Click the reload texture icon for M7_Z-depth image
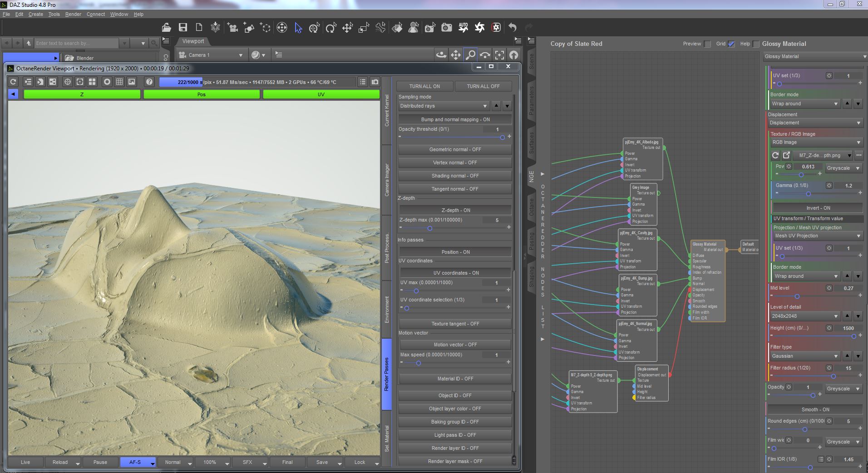The height and width of the screenshot is (473, 868). (x=775, y=155)
